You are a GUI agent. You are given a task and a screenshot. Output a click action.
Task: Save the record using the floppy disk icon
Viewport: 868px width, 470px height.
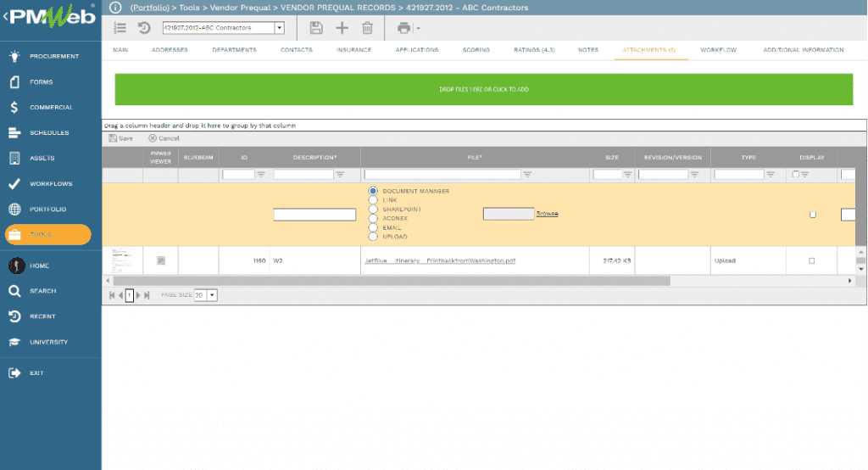(316, 28)
